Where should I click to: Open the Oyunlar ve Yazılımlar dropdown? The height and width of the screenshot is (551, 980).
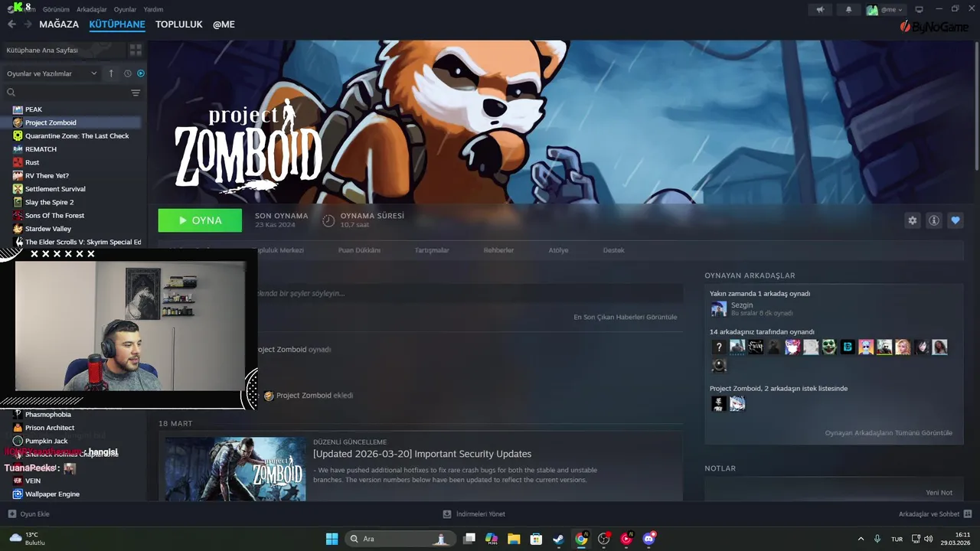click(x=51, y=73)
